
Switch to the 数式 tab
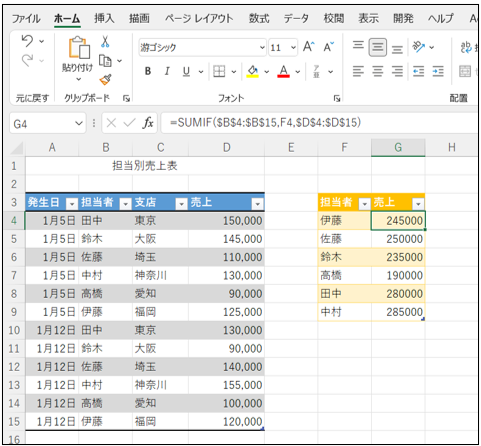point(259,18)
